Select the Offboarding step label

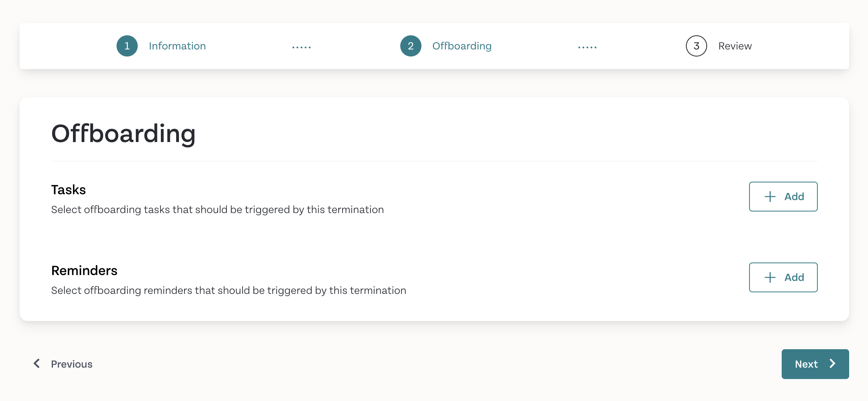coord(462,46)
